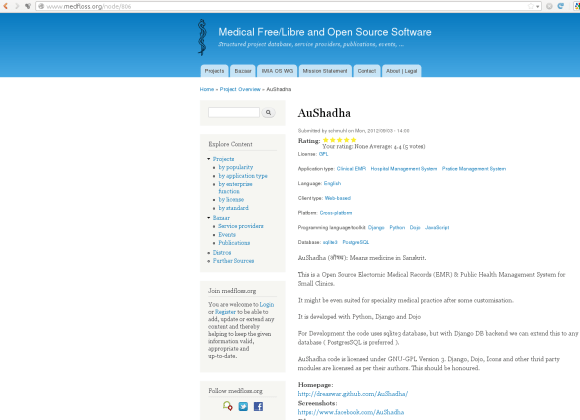This screenshot has height=420, width=580.
Task: Collapse the Bazaar tree section
Action: pyautogui.click(x=209, y=218)
